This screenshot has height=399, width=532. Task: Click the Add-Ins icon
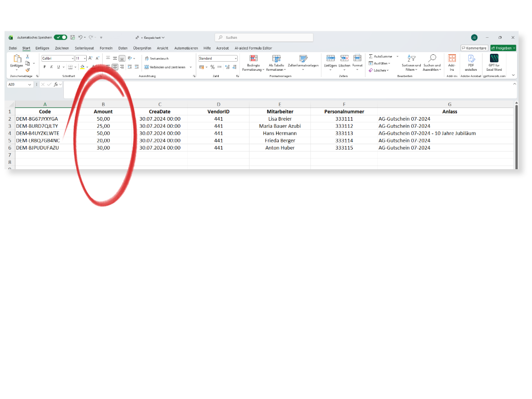click(x=452, y=59)
